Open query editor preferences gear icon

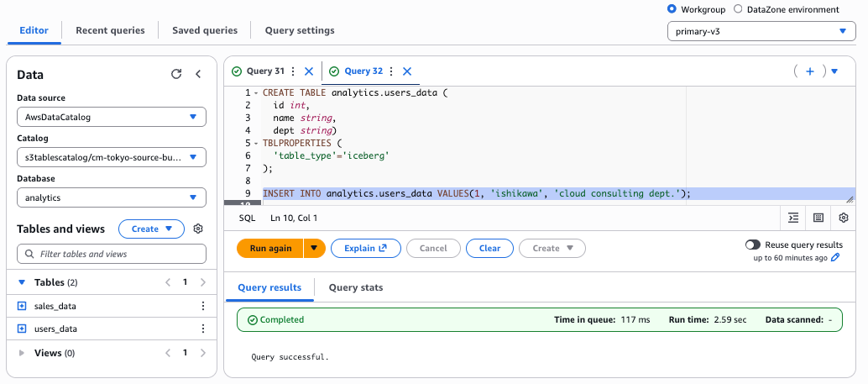(844, 218)
